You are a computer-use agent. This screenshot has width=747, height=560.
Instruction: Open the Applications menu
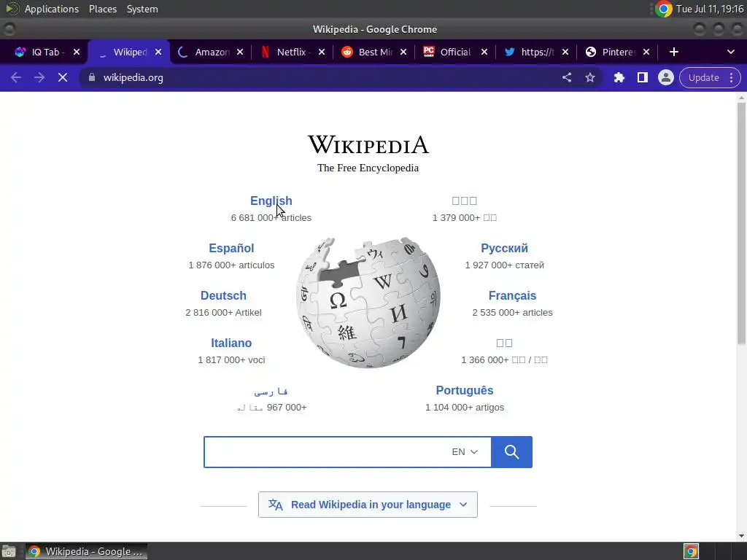click(x=52, y=9)
